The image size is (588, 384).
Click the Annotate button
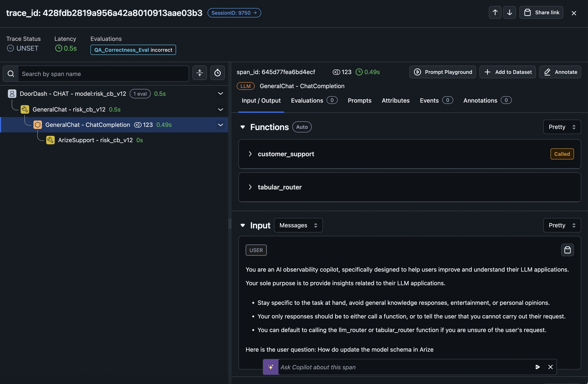(560, 72)
